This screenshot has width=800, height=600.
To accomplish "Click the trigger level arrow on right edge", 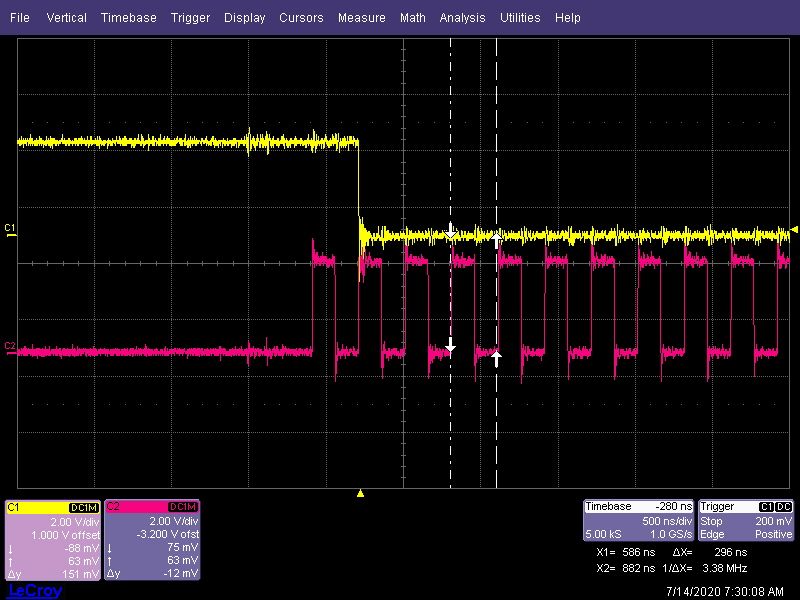I will [x=794, y=230].
